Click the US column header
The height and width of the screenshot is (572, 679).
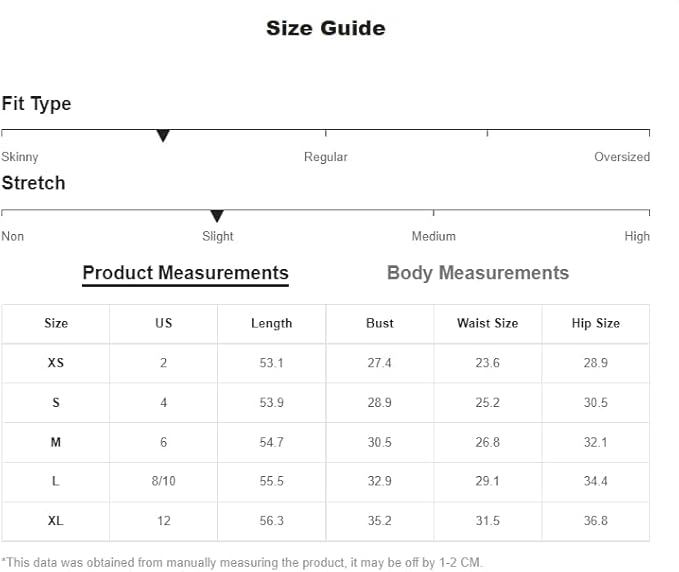[x=164, y=323]
